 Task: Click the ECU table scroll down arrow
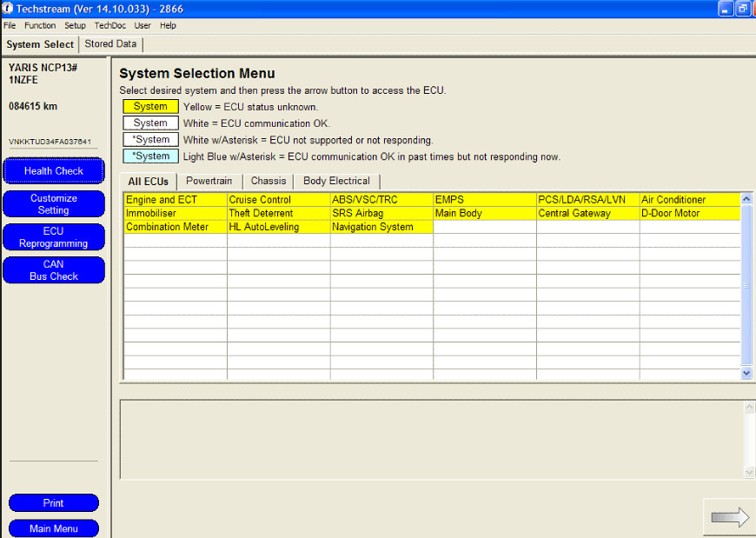pos(746,373)
